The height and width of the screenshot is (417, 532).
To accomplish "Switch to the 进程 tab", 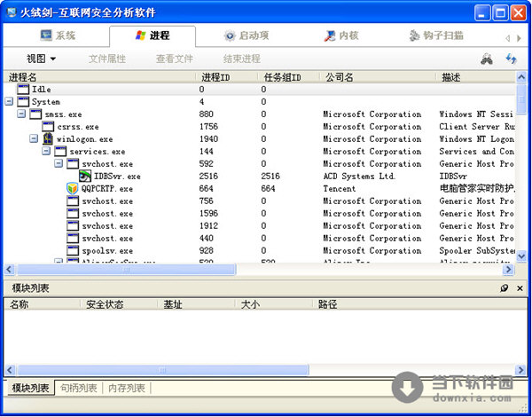I will tap(153, 35).
